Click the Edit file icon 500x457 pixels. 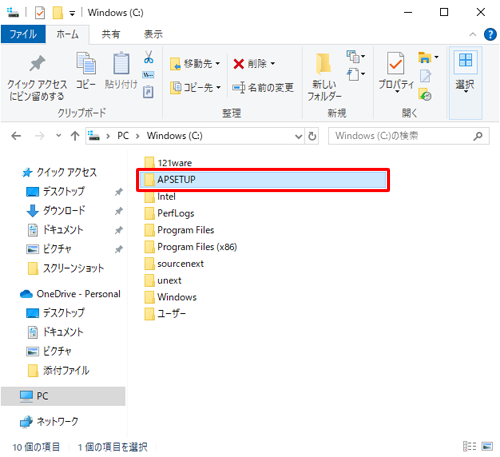click(425, 76)
